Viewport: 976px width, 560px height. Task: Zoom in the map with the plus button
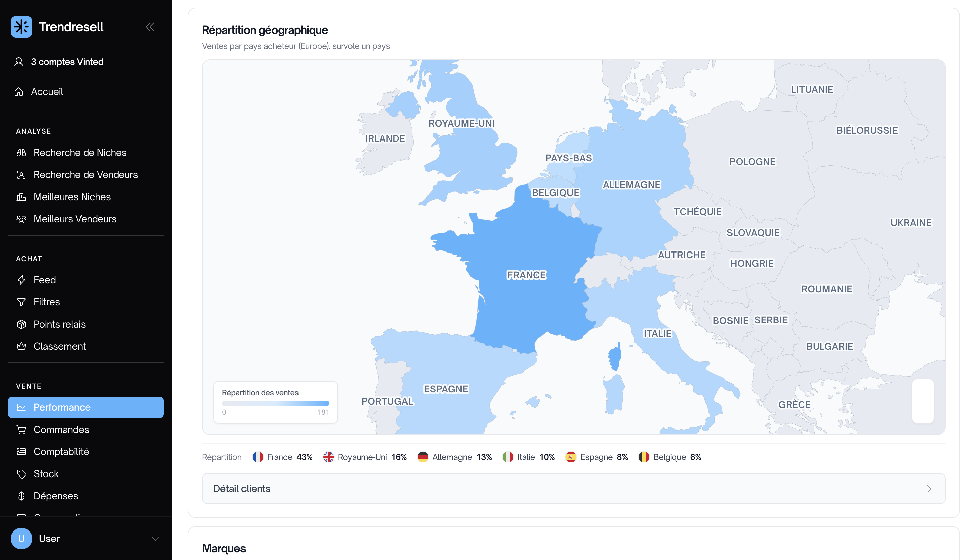923,390
